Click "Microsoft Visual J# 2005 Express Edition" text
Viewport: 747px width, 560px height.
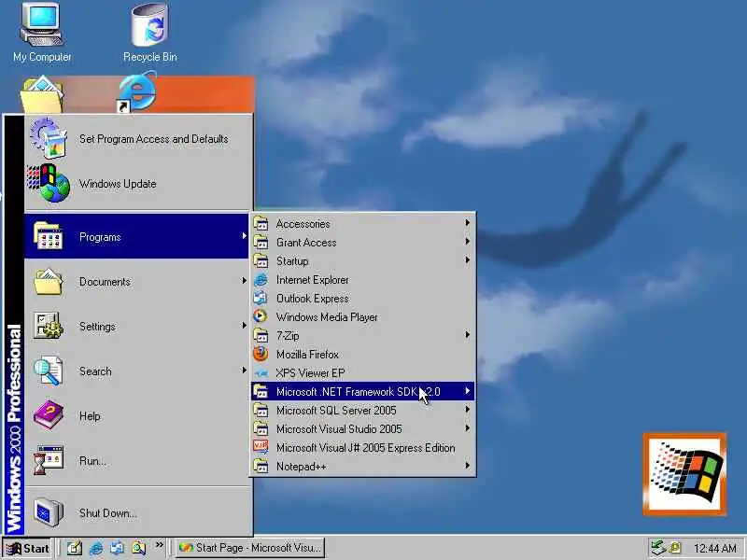coord(365,448)
